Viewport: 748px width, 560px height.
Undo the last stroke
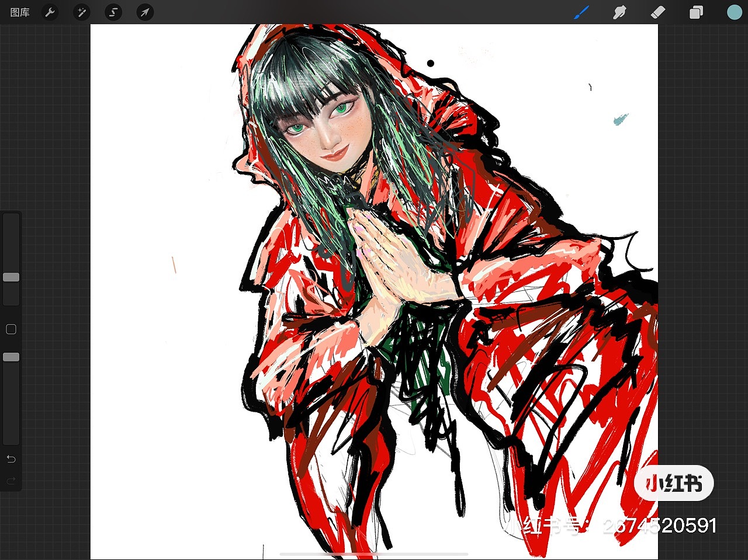click(x=11, y=459)
